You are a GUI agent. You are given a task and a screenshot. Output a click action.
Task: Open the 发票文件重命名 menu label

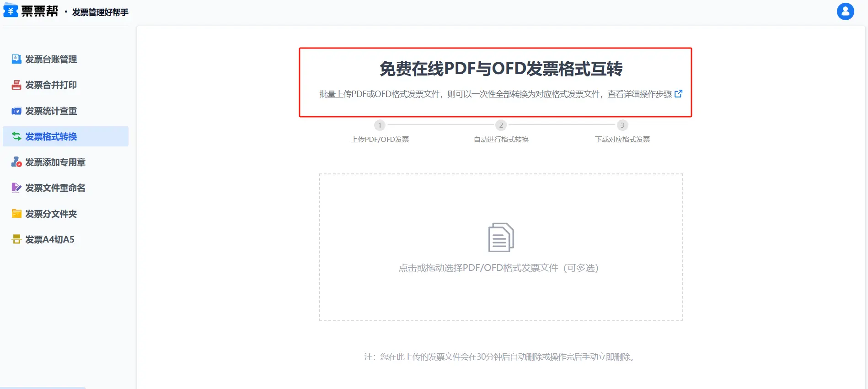[x=55, y=188]
